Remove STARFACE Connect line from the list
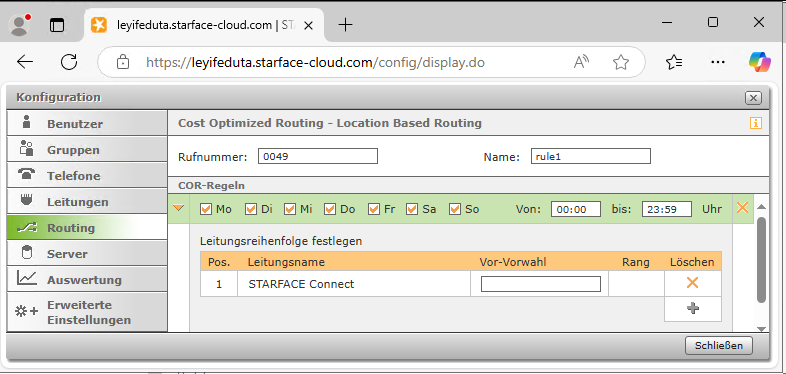Screen dimensions: 786x374 (x=692, y=283)
